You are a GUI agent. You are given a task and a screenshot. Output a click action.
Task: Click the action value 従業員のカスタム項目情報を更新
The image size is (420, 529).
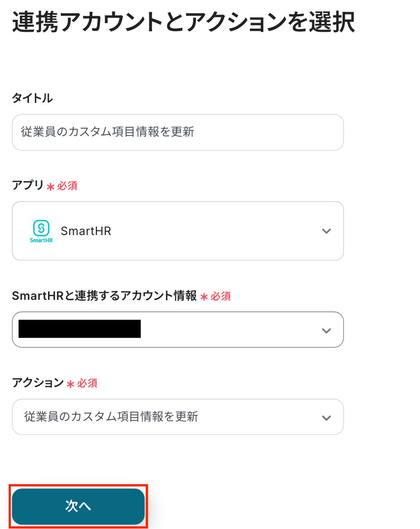coord(111,417)
